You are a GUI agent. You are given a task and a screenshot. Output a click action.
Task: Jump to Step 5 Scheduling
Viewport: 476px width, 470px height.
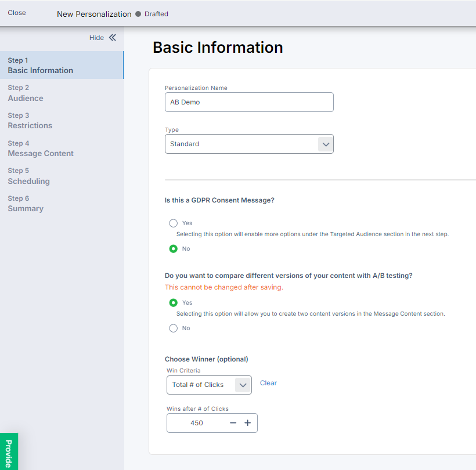tap(28, 176)
